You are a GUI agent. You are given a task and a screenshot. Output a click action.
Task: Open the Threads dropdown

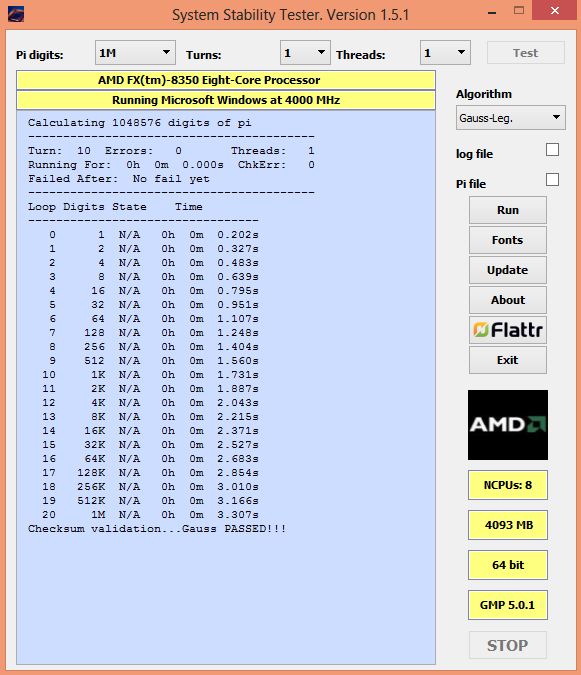[x=445, y=53]
